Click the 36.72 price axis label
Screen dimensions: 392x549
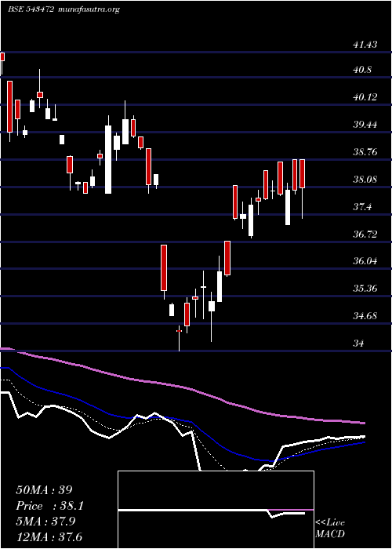click(365, 234)
